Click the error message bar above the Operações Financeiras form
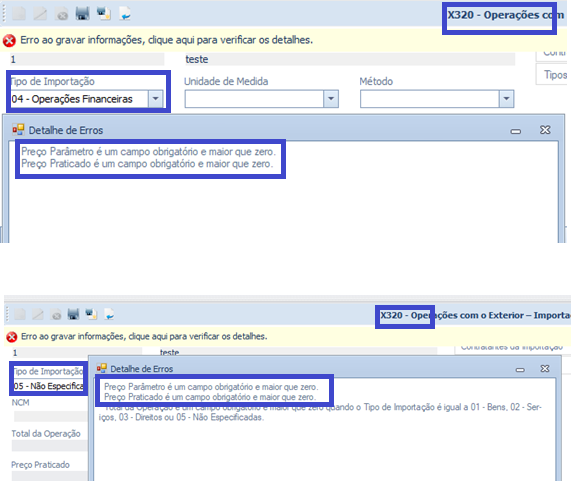This screenshot has width=584, height=495. tap(284, 40)
